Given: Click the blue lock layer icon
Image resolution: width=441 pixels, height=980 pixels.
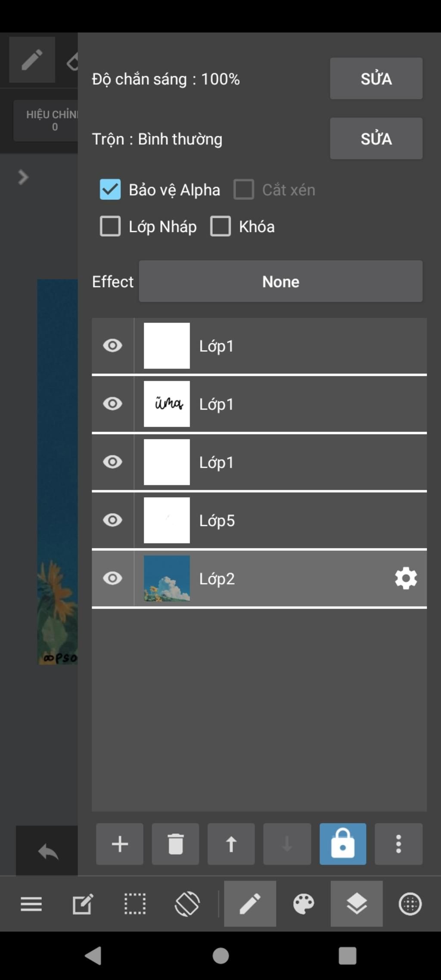Looking at the screenshot, I should pyautogui.click(x=343, y=844).
